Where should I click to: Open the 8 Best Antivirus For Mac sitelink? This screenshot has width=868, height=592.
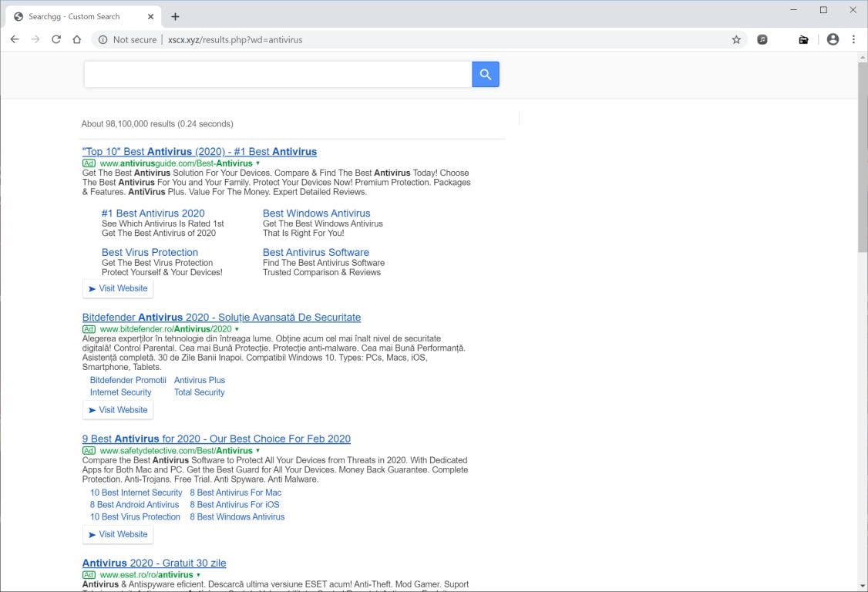236,493
